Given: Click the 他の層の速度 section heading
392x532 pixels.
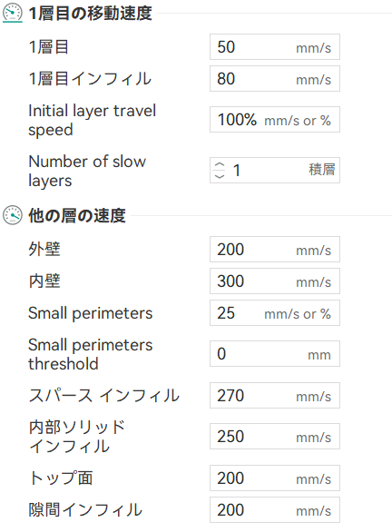Looking at the screenshot, I should [x=77, y=215].
